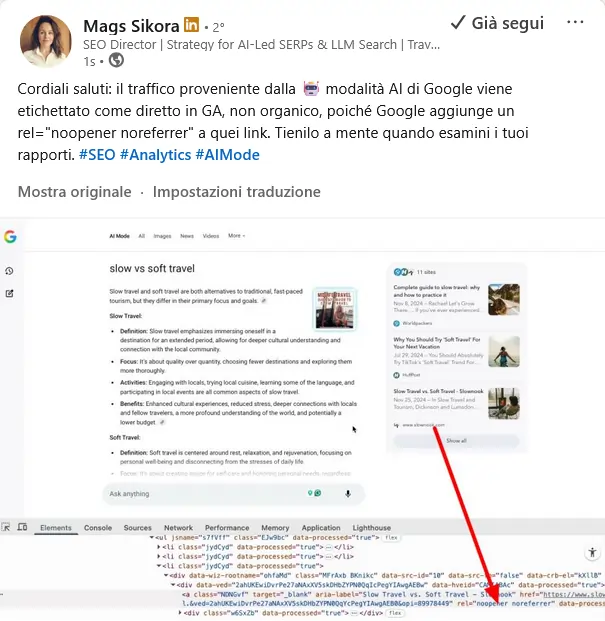Viewport: 605px width, 621px height.
Task: Expand the first li class='jydCyd' node
Action: point(159,547)
